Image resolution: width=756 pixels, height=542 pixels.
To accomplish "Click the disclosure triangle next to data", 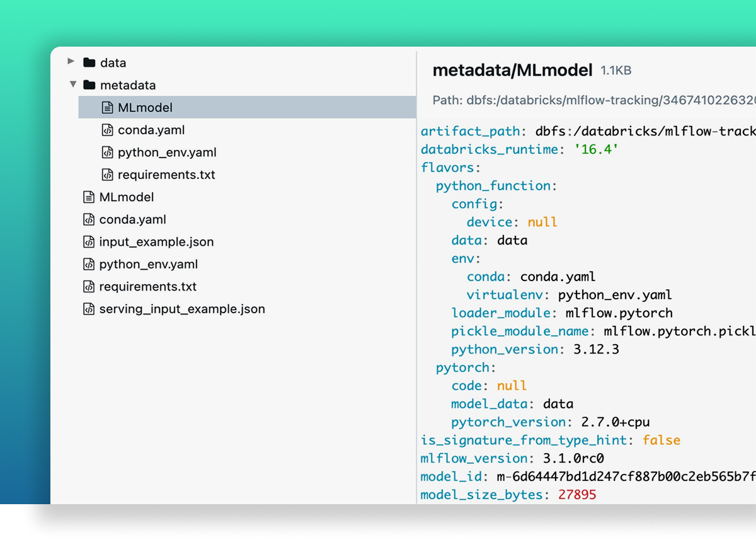I will 71,61.
